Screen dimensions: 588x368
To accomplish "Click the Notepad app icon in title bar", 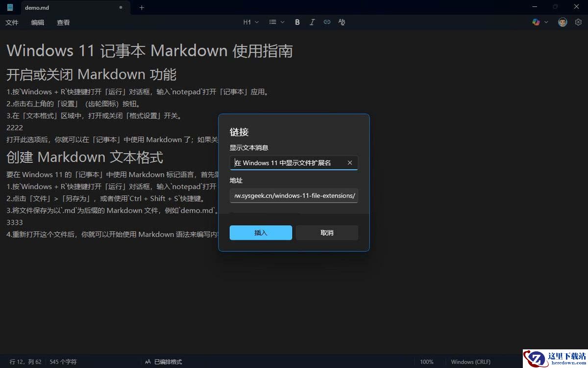I will [x=10, y=7].
